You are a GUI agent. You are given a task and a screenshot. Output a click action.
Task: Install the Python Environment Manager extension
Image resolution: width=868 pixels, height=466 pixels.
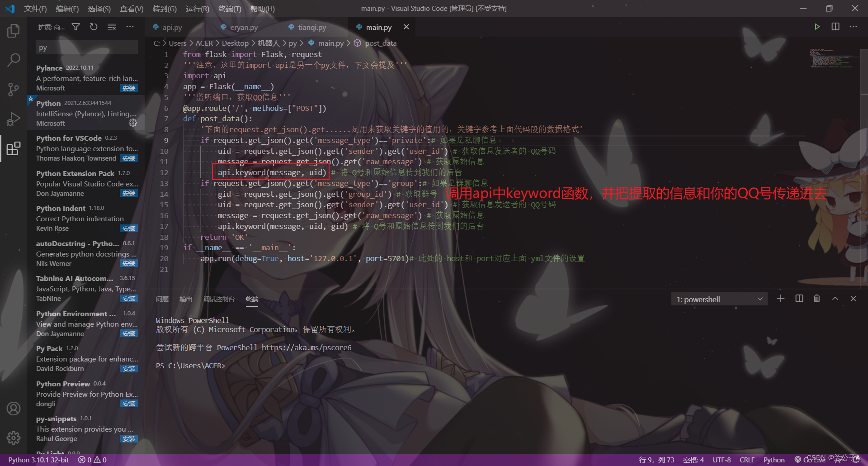(129, 333)
